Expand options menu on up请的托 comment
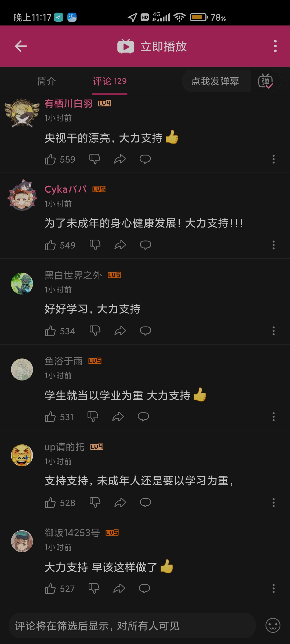Screen dimensions: 290x644 click(274, 503)
